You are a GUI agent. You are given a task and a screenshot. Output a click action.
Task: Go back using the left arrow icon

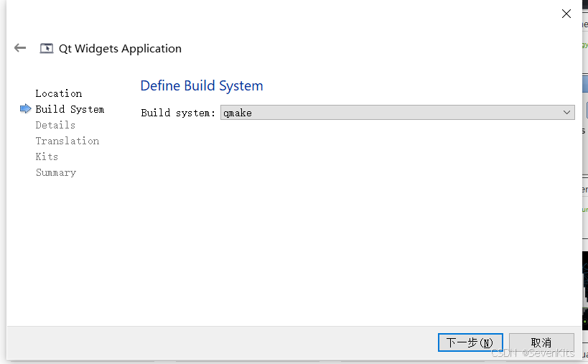click(x=20, y=48)
